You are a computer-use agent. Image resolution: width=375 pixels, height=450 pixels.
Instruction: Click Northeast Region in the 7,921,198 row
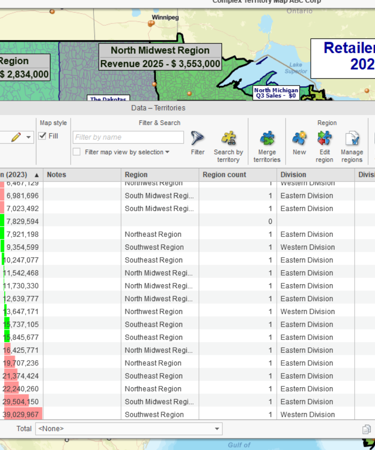point(153,234)
